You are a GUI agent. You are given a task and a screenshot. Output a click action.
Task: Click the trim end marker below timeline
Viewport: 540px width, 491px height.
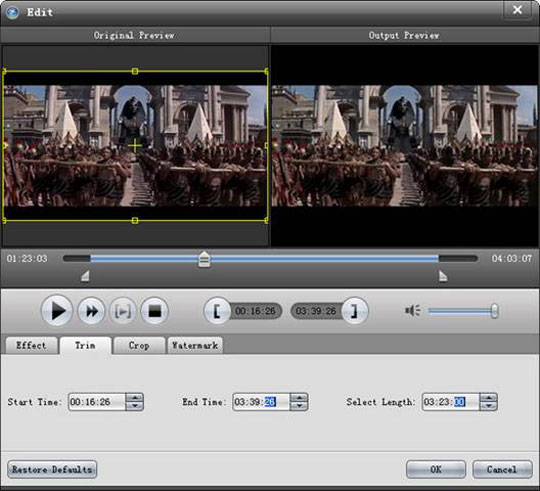pyautogui.click(x=443, y=276)
